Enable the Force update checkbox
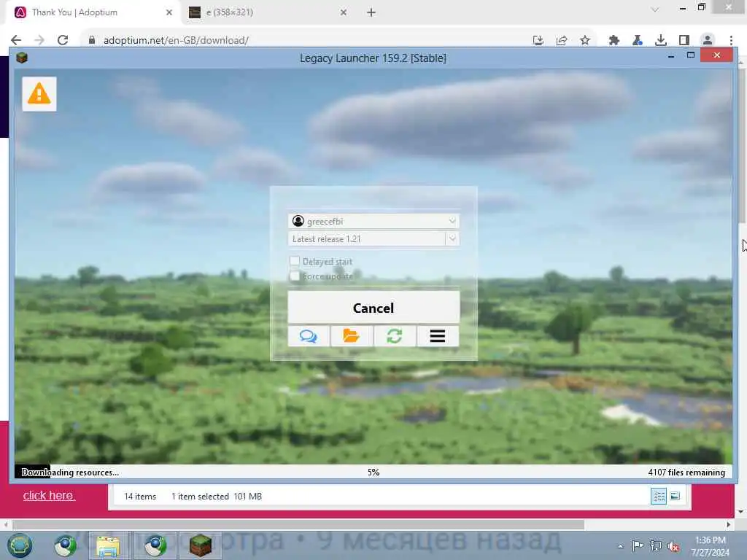Viewport: 747px width, 560px height. 295,276
